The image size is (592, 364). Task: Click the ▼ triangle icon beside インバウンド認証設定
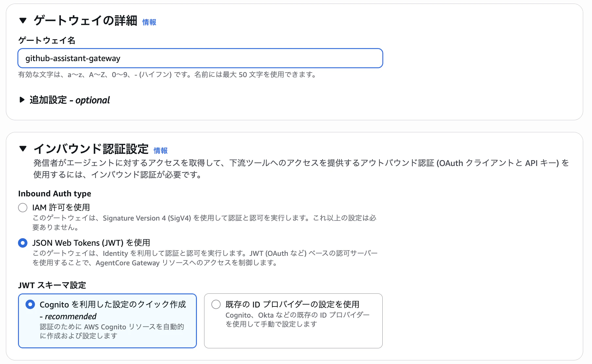click(23, 149)
